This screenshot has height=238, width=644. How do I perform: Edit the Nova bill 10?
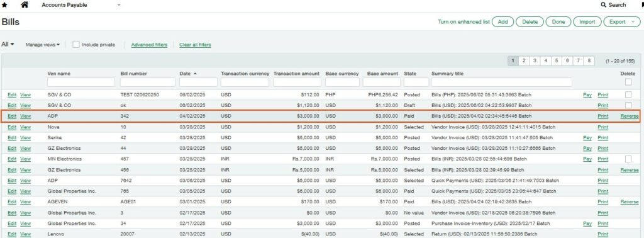tap(12, 127)
